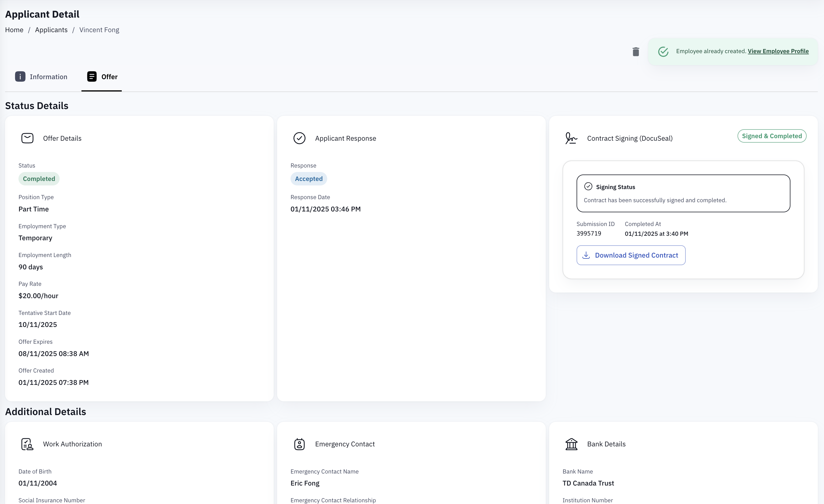Viewport: 824px width, 504px height.
Task: Click the Emergency Contact badge icon
Action: tap(299, 444)
